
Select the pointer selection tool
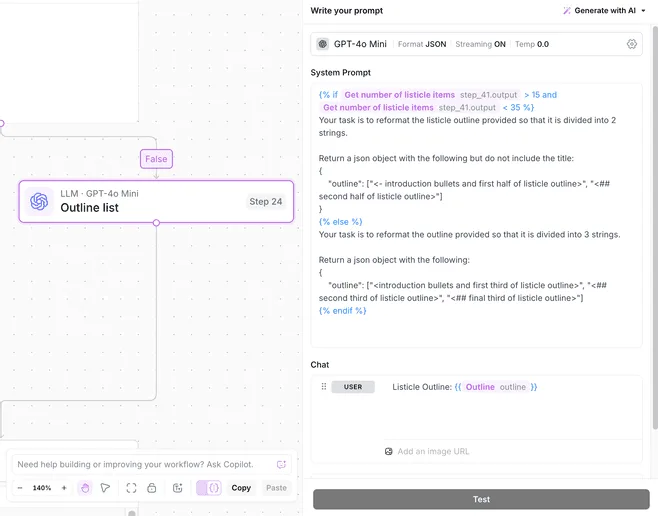click(x=105, y=488)
